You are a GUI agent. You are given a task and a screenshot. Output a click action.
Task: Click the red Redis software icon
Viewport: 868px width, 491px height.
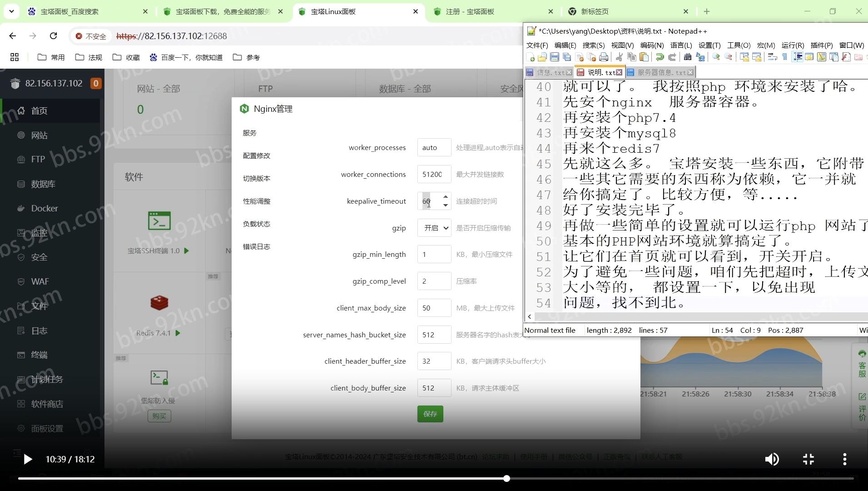click(159, 303)
